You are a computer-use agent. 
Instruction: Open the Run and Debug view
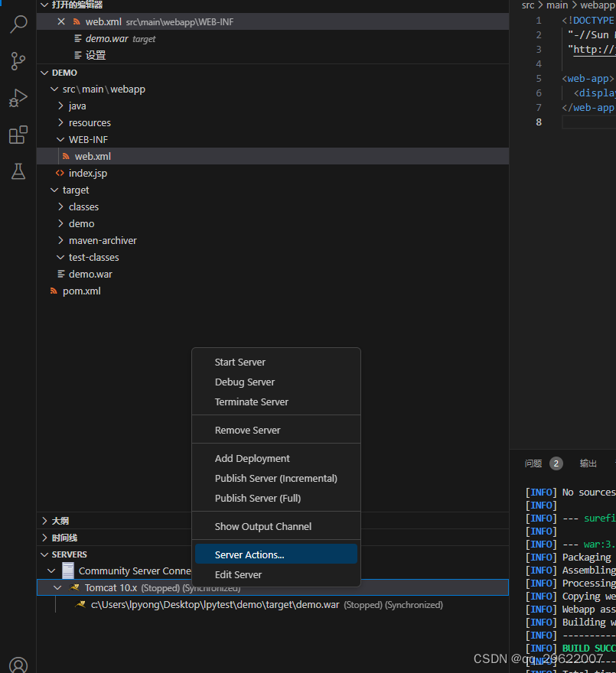pyautogui.click(x=18, y=98)
